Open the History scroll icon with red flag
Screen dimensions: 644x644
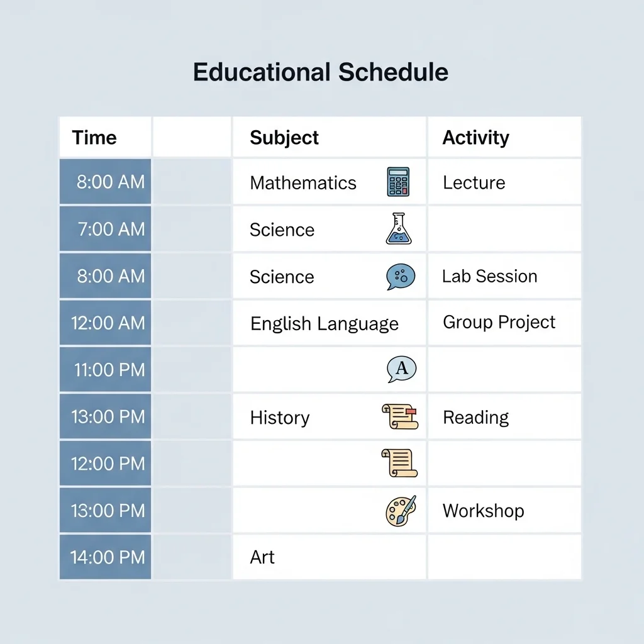tap(399, 416)
